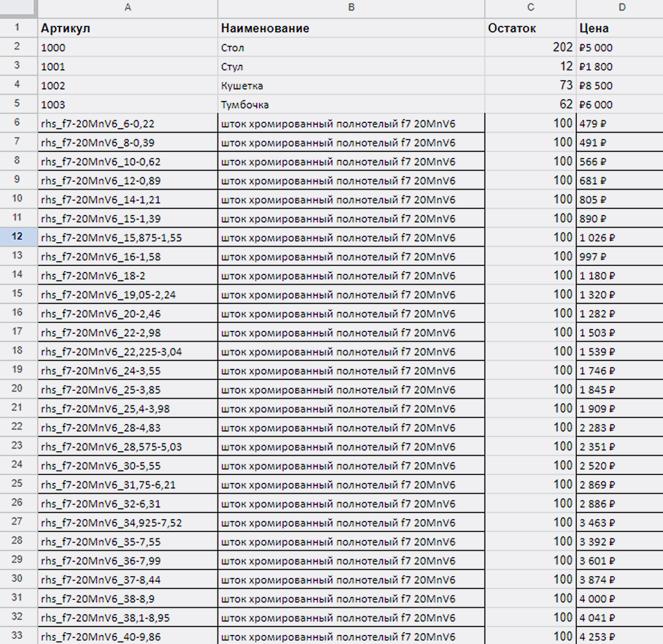
Task: Select the cell containing 'Стол'
Action: pos(351,47)
